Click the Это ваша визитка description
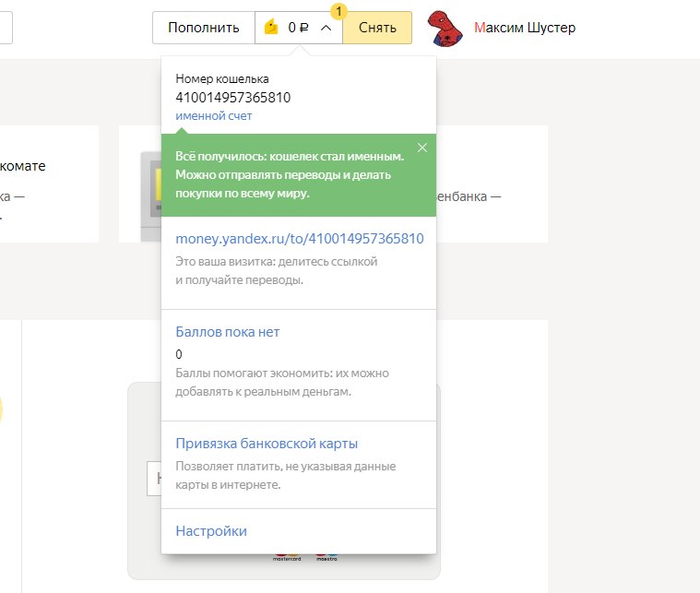Viewport: 700px width, 593px height. (277, 270)
